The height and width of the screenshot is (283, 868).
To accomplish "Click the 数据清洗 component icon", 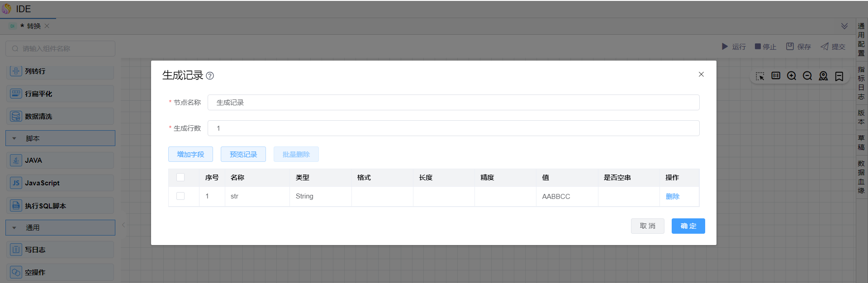I will (x=16, y=117).
